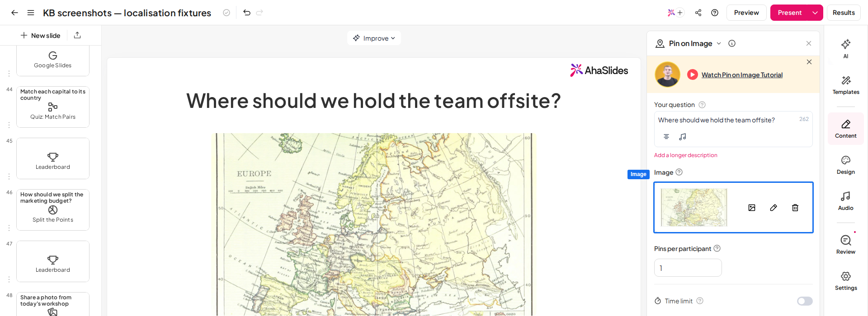This screenshot has height=316, width=868.
Task: Open the Audio tab
Action: click(x=846, y=201)
